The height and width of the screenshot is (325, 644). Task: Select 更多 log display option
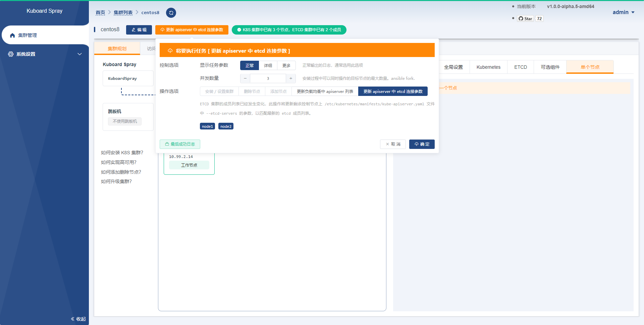pyautogui.click(x=286, y=65)
